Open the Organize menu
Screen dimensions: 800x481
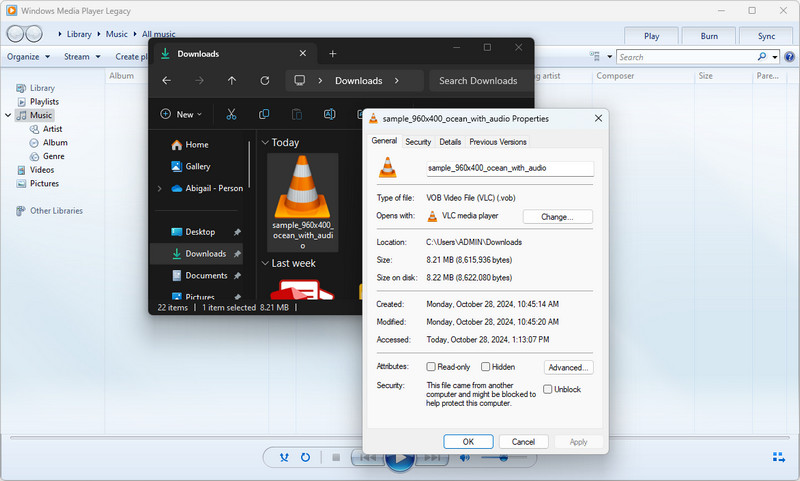point(28,57)
